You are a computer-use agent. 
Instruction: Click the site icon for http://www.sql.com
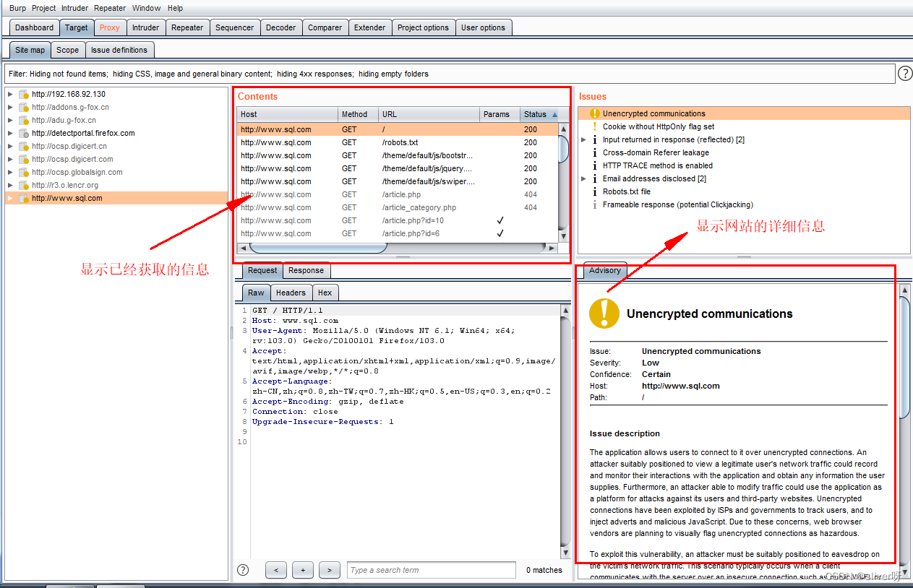(x=24, y=198)
